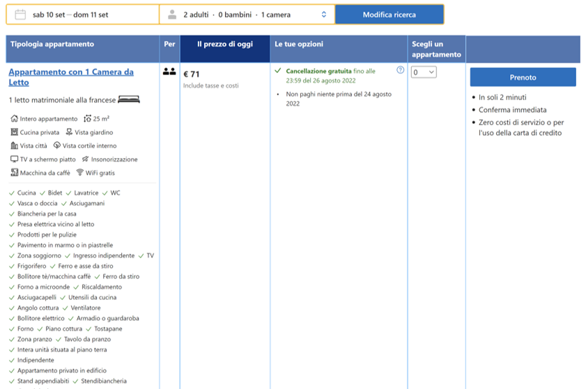Screen dimensions: 588x389
Task: Open the apartment quantity dropdown showing 0
Action: point(424,72)
